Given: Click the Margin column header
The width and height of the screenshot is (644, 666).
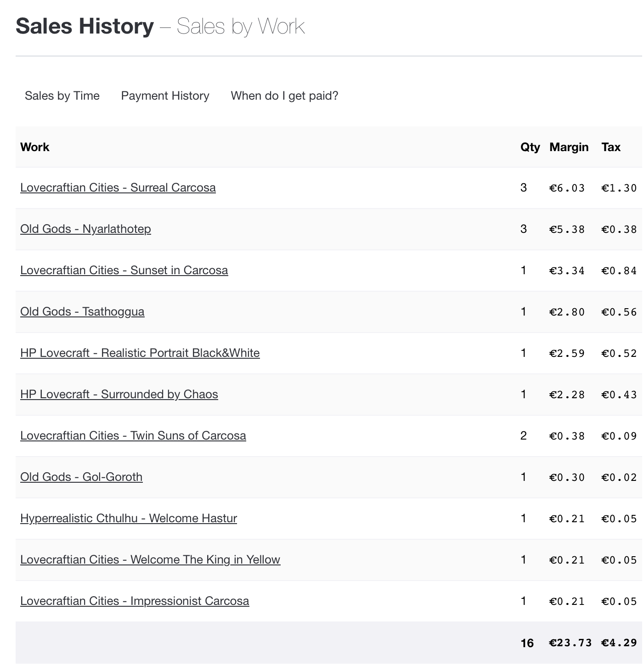Looking at the screenshot, I should (x=569, y=147).
